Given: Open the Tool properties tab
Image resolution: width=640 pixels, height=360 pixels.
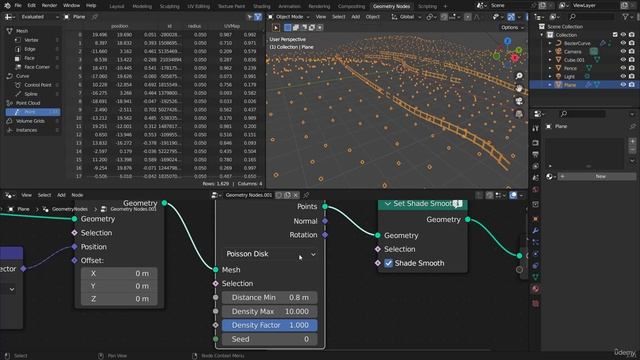Looking at the screenshot, I should tap(535, 129).
